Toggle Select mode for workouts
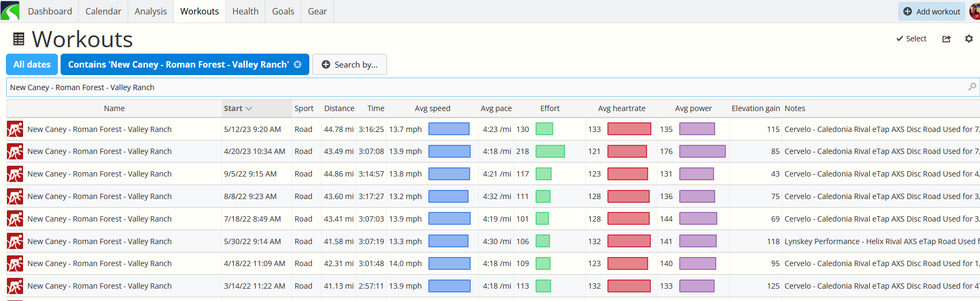The image size is (980, 301). 911,39
